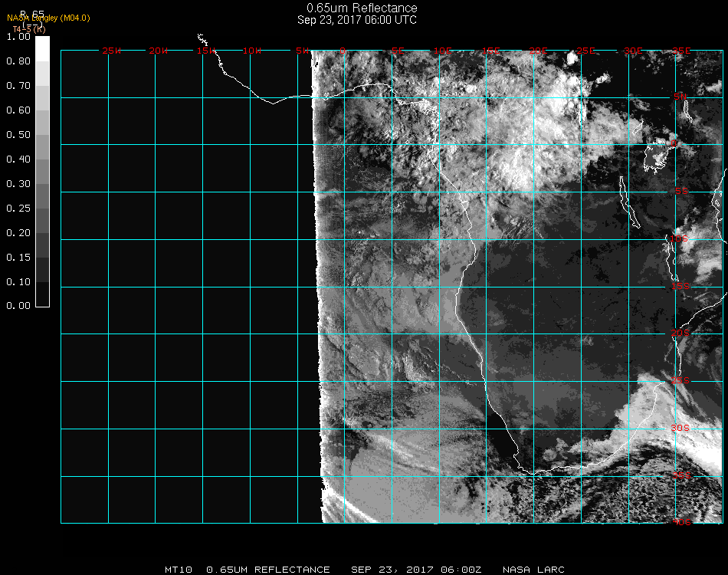This screenshot has height=575, width=728.
Task: Click the 0.25 colorbar scale label
Action: (x=18, y=209)
